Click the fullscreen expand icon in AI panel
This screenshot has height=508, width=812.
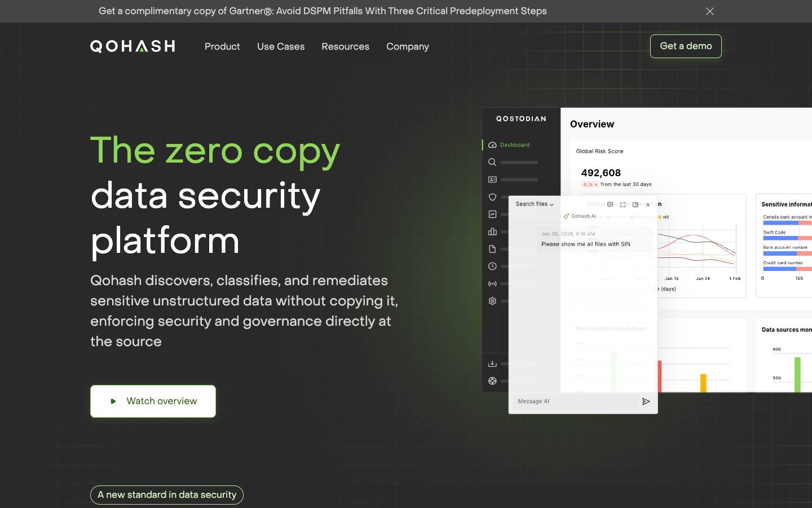pyautogui.click(x=623, y=204)
